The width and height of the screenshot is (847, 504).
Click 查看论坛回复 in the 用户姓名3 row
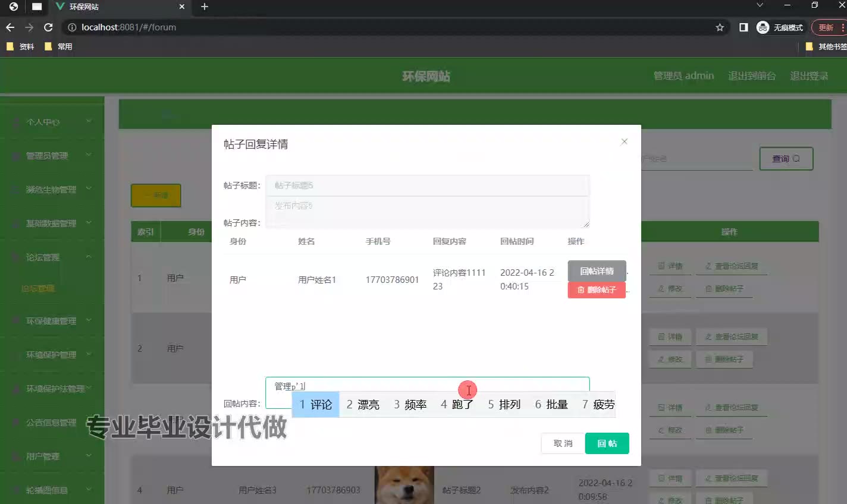tap(732, 478)
